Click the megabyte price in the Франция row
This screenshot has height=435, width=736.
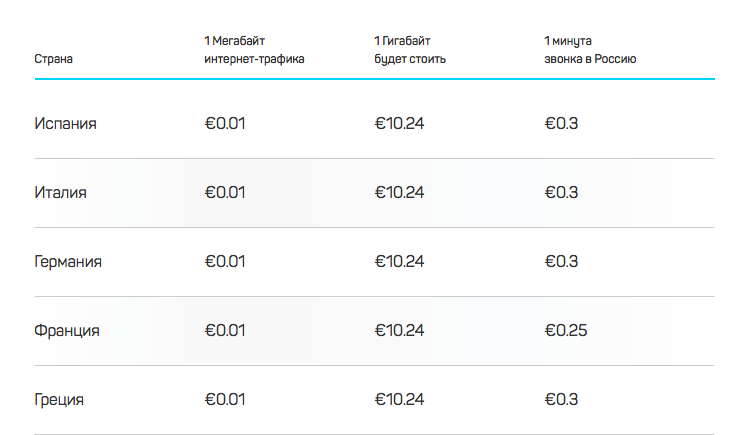click(x=225, y=330)
